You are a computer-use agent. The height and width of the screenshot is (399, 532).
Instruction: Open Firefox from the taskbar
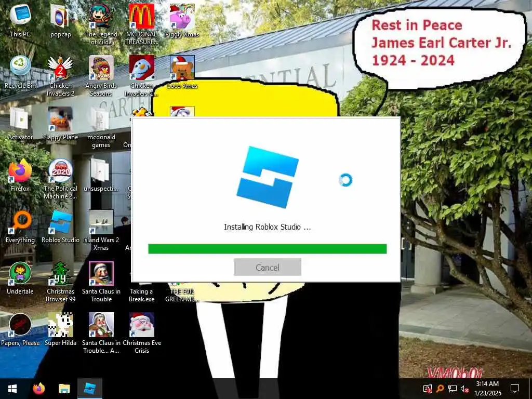tap(39, 389)
